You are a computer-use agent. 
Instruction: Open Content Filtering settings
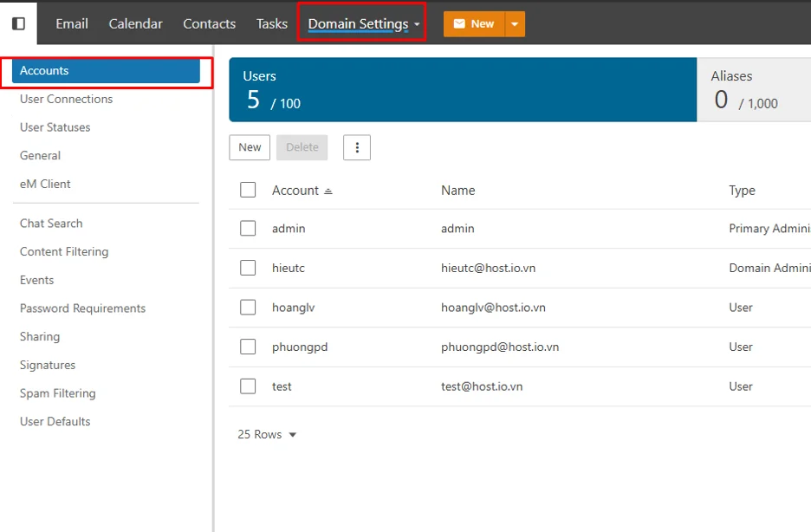64,252
